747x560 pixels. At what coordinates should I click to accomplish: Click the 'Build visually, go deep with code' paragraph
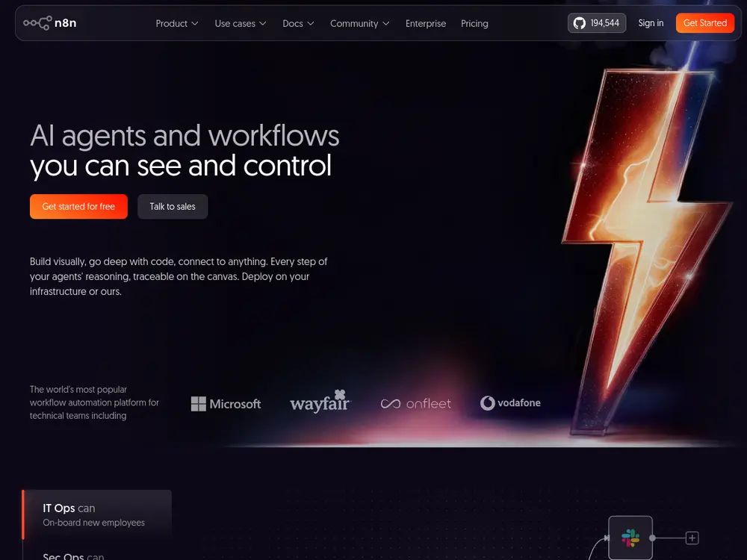[179, 276]
